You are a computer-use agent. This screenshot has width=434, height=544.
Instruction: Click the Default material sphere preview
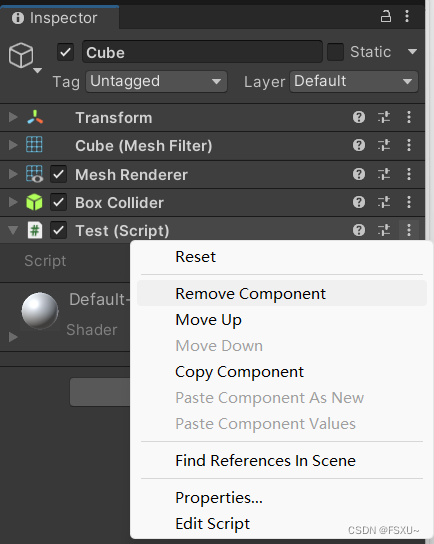(40, 311)
